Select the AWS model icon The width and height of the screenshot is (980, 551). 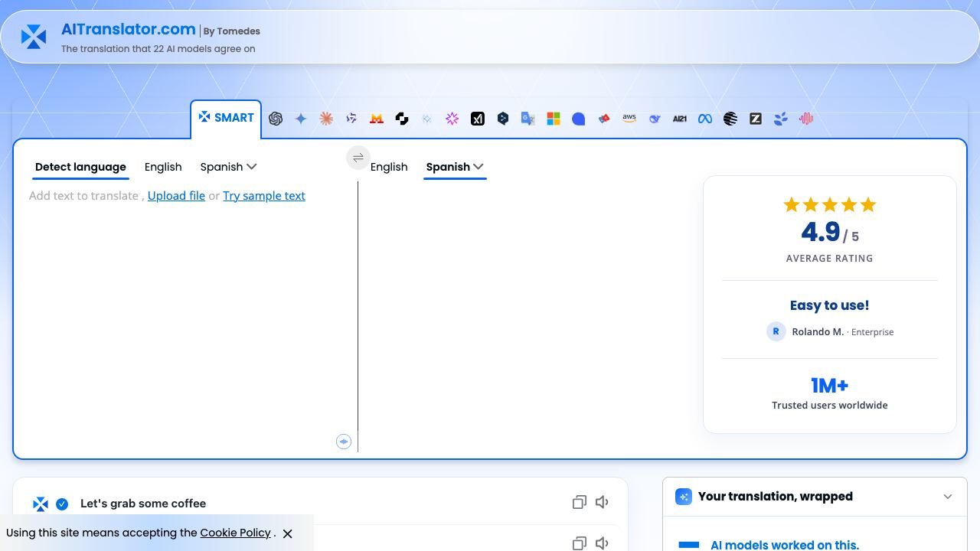tap(629, 119)
